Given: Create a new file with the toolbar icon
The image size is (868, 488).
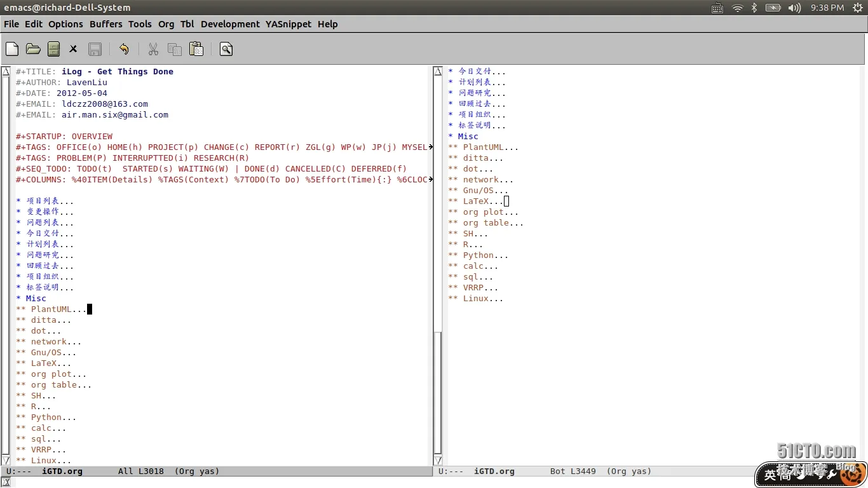Looking at the screenshot, I should [12, 49].
